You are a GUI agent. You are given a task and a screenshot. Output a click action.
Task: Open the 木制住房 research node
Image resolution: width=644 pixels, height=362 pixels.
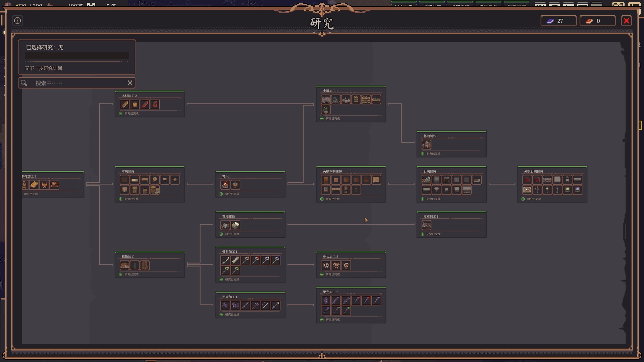click(150, 184)
